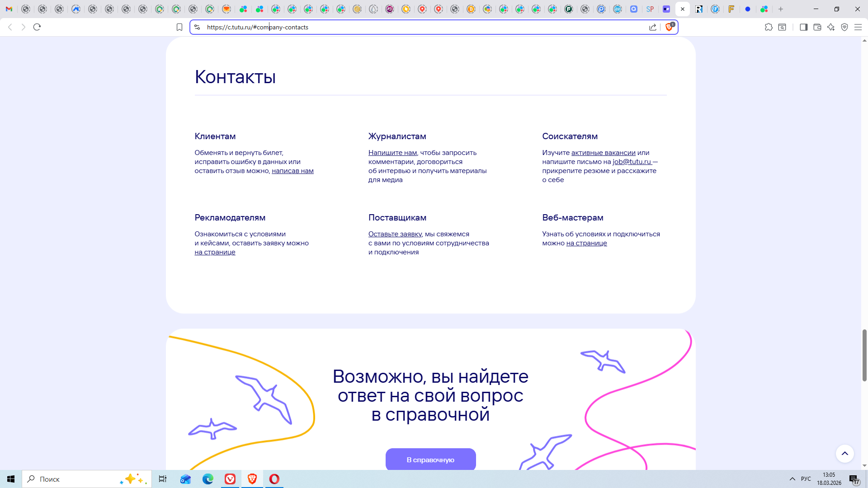Open a new tab with plus button
868x488 pixels.
[781, 9]
